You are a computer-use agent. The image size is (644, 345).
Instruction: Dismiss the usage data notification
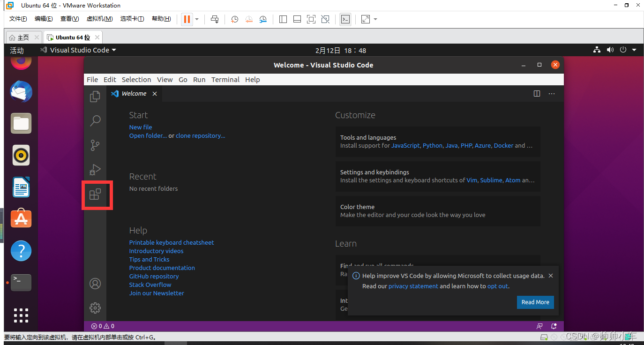point(551,276)
